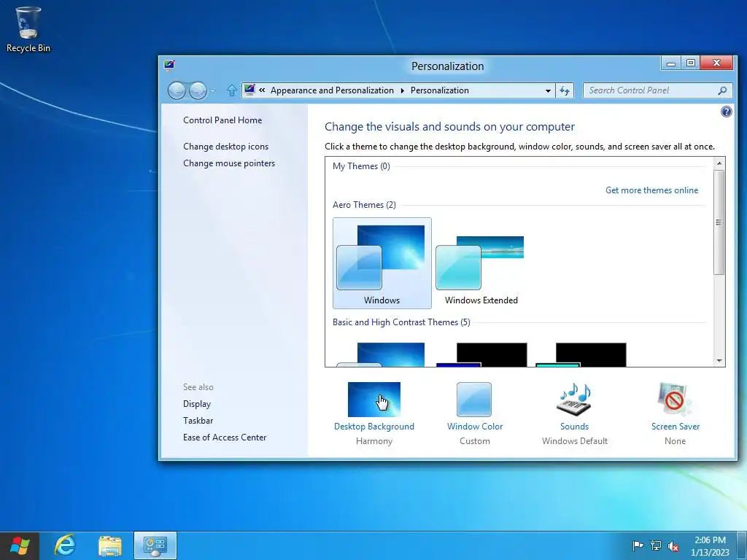Open the Taskbar link under See also

(x=198, y=421)
